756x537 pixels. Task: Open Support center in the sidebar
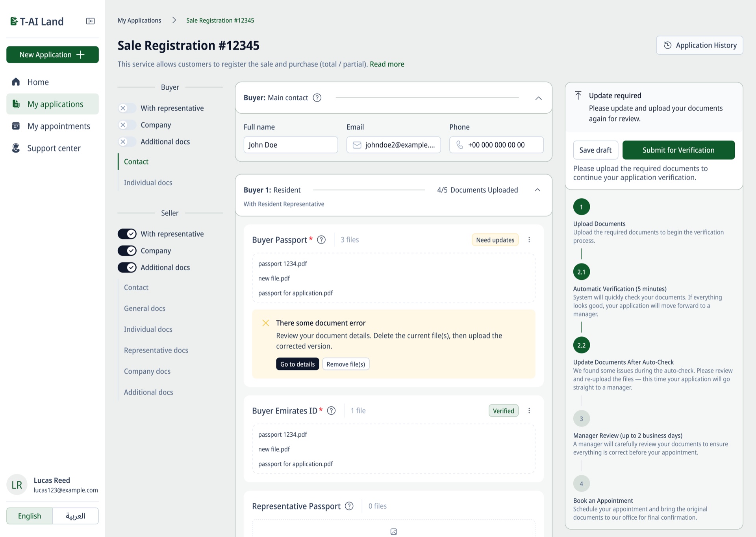click(x=52, y=148)
